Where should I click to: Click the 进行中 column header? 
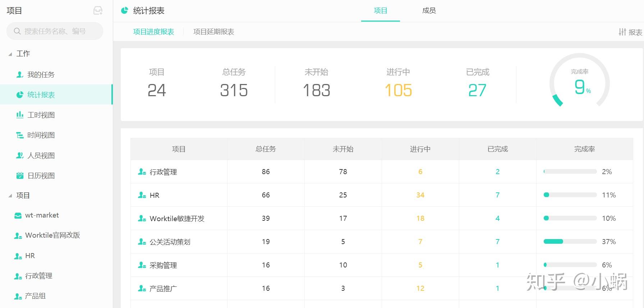tap(420, 149)
